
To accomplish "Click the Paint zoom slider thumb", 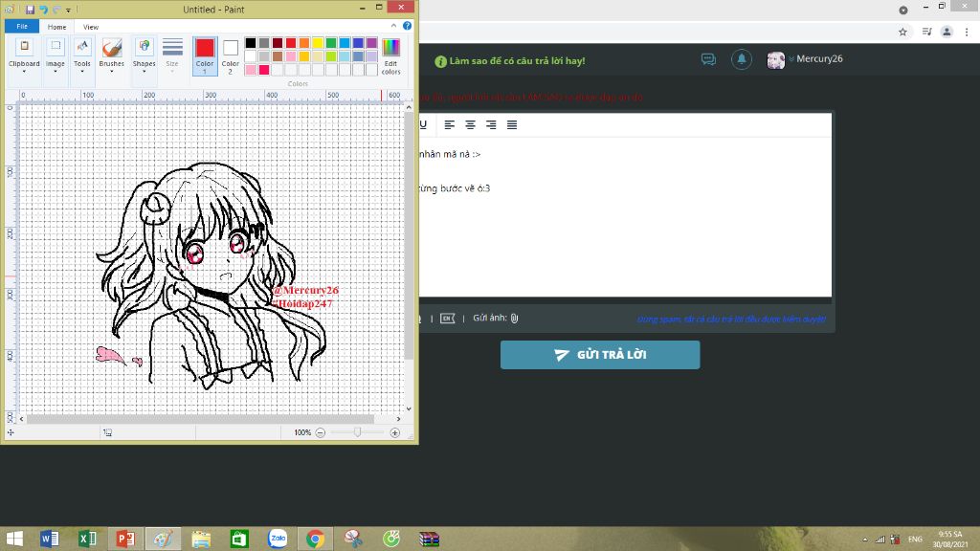I will tap(358, 432).
